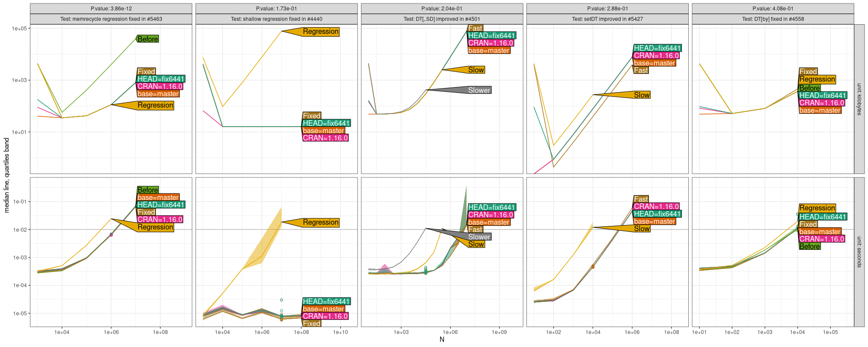
Task: Click the '1e+10' x-axis tick of shallow panel
Action: pos(341,332)
